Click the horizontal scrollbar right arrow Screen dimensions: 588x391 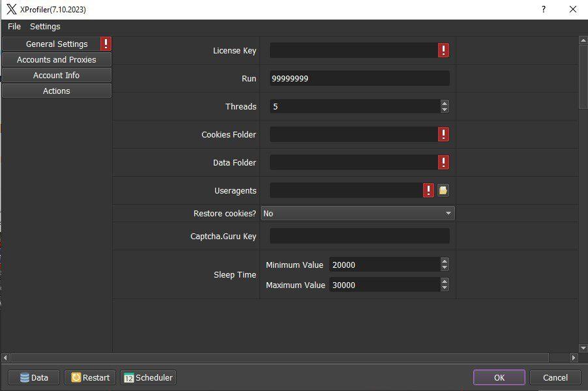(x=574, y=358)
